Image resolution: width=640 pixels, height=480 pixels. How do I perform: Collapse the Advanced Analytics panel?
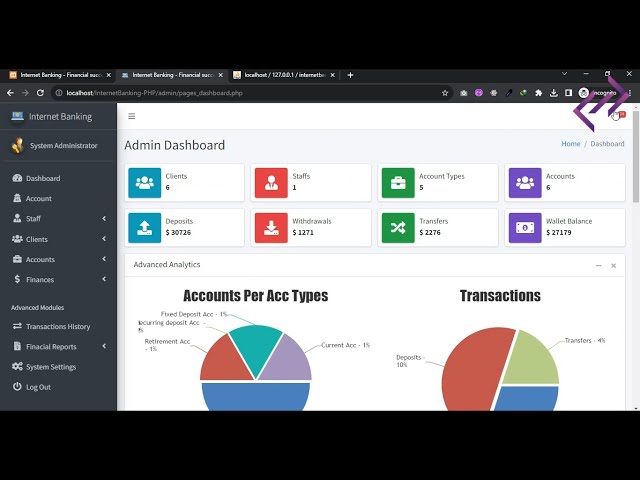point(598,265)
